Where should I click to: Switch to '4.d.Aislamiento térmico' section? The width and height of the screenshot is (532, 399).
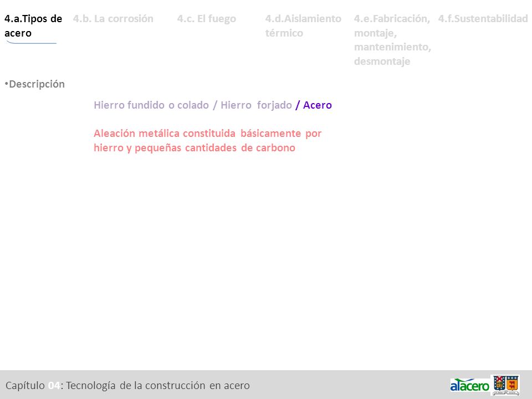point(303,26)
